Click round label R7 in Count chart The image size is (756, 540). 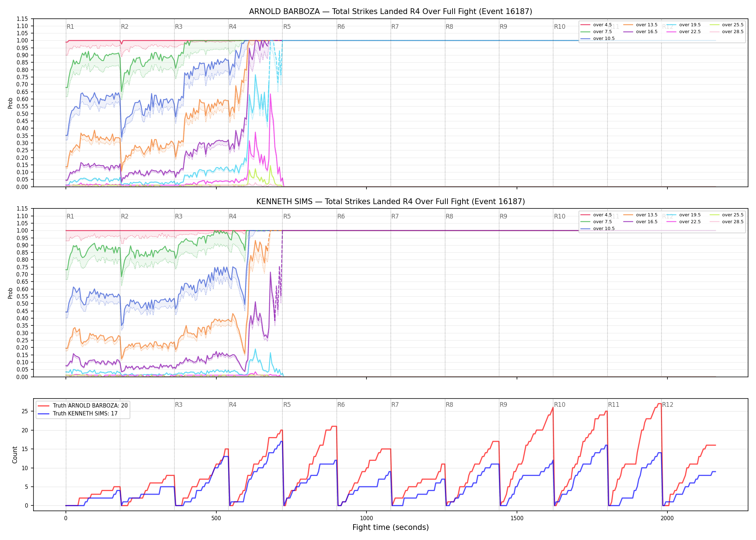point(395,405)
